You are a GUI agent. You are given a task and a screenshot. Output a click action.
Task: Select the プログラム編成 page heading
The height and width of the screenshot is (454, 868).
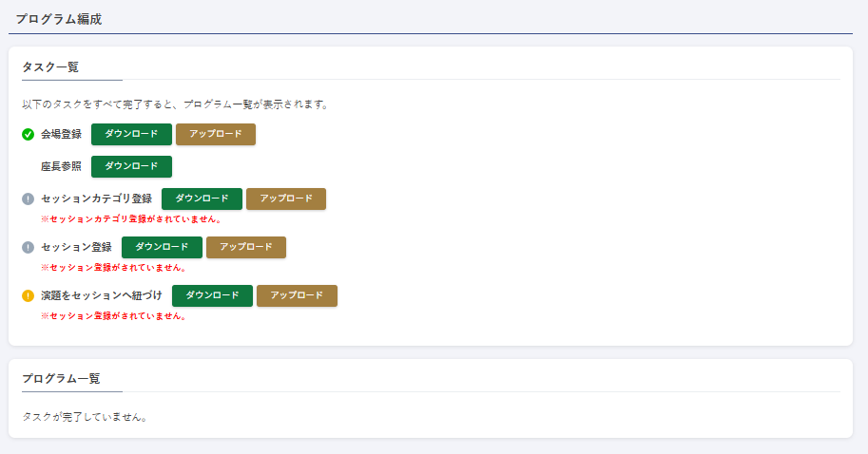[x=58, y=19]
